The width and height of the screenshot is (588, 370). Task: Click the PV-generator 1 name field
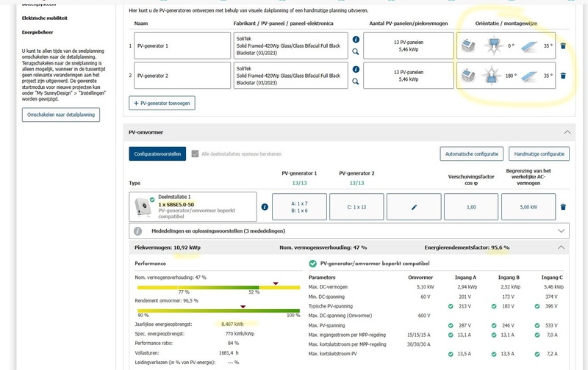182,46
